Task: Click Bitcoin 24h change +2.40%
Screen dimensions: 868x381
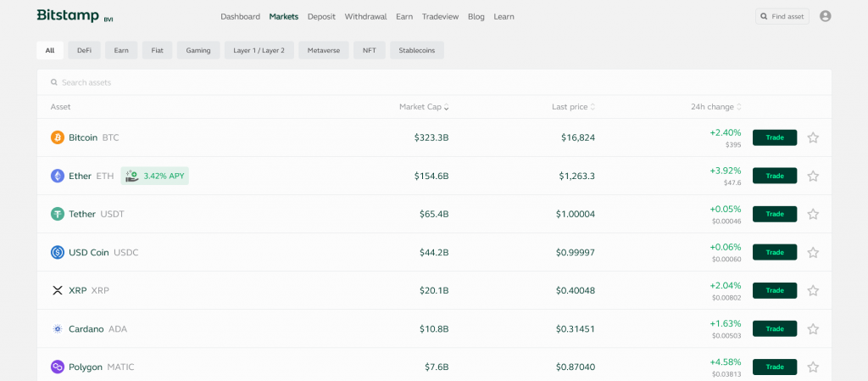Action: click(x=726, y=132)
